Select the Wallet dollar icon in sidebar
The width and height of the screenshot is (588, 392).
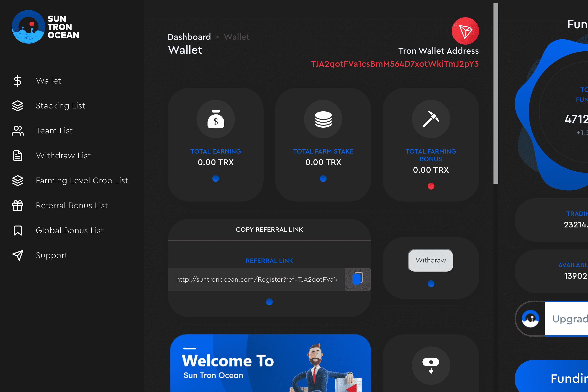[18, 81]
